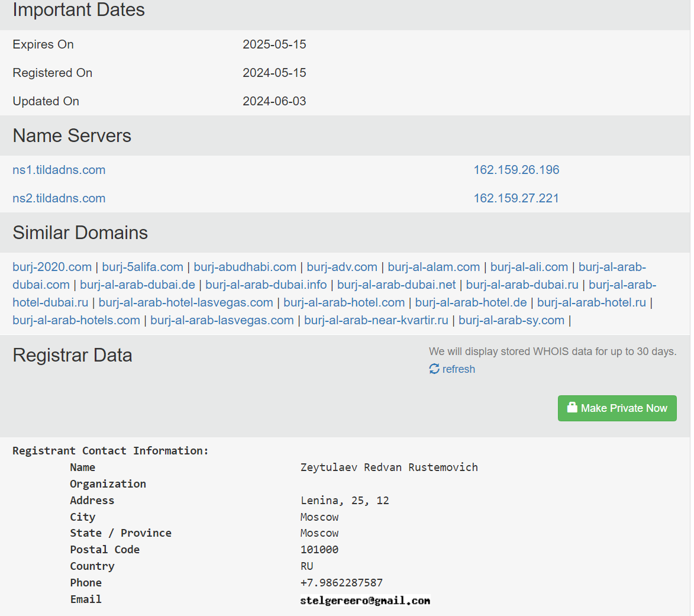Click IP address 162.159.26.196
Image resolution: width=694 pixels, height=616 pixels.
click(x=516, y=170)
